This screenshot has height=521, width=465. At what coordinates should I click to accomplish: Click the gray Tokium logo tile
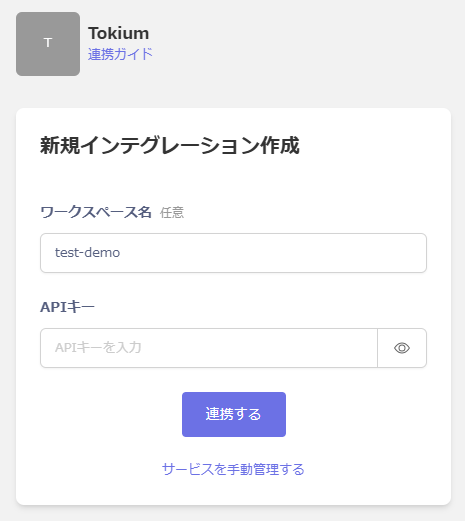tap(48, 44)
